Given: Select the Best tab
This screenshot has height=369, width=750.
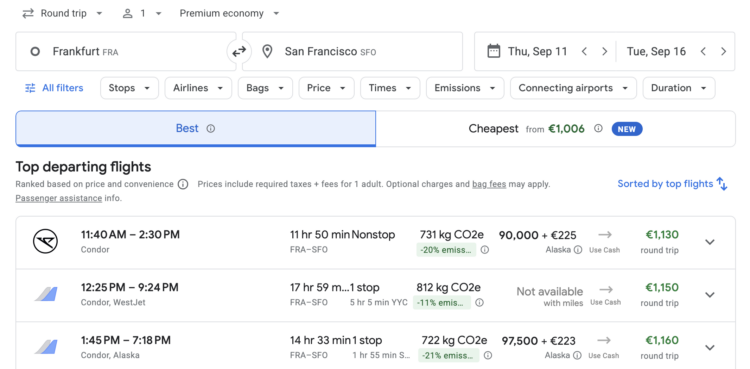Looking at the screenshot, I should click(196, 129).
